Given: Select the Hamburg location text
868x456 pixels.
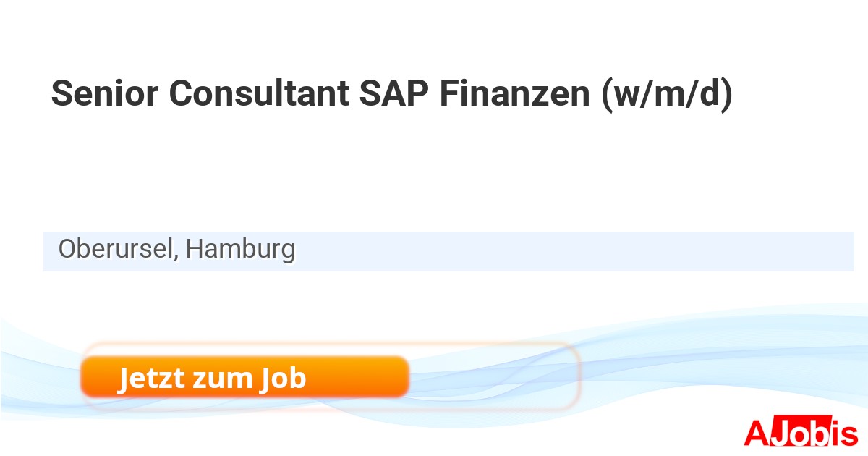Looking at the screenshot, I should pyautogui.click(x=240, y=250).
